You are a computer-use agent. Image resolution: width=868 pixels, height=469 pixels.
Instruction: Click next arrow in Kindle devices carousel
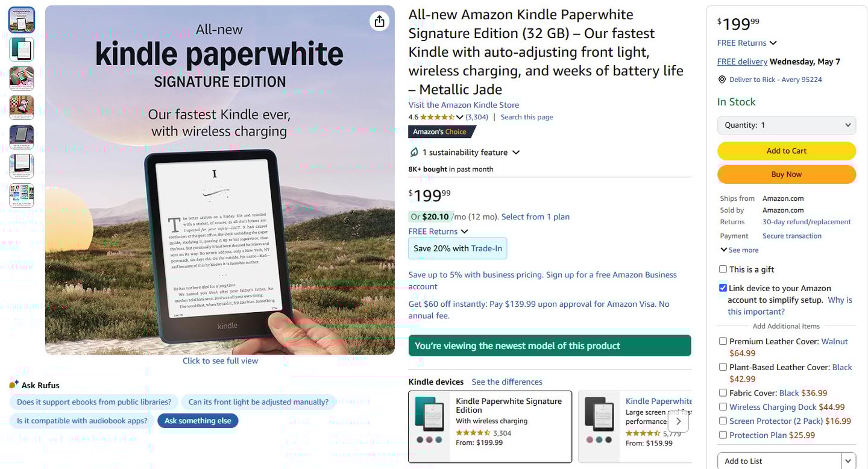[678, 421]
